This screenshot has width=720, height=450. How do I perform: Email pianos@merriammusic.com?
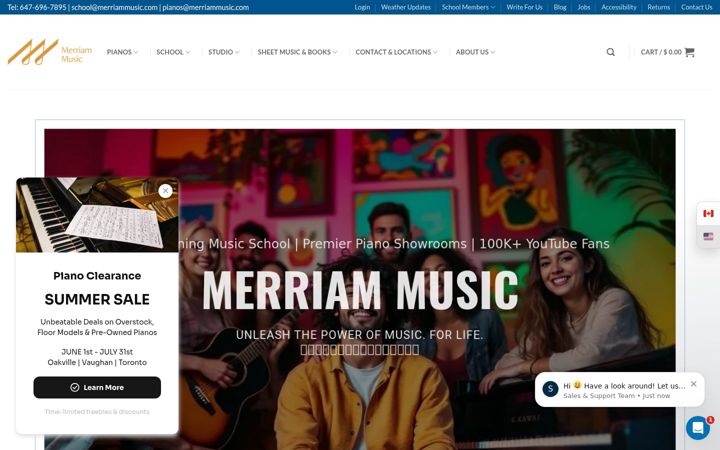(x=206, y=7)
